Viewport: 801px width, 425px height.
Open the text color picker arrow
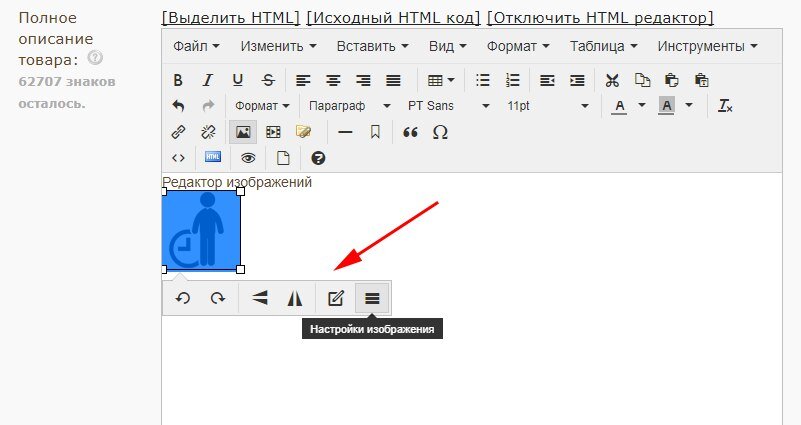coord(640,106)
